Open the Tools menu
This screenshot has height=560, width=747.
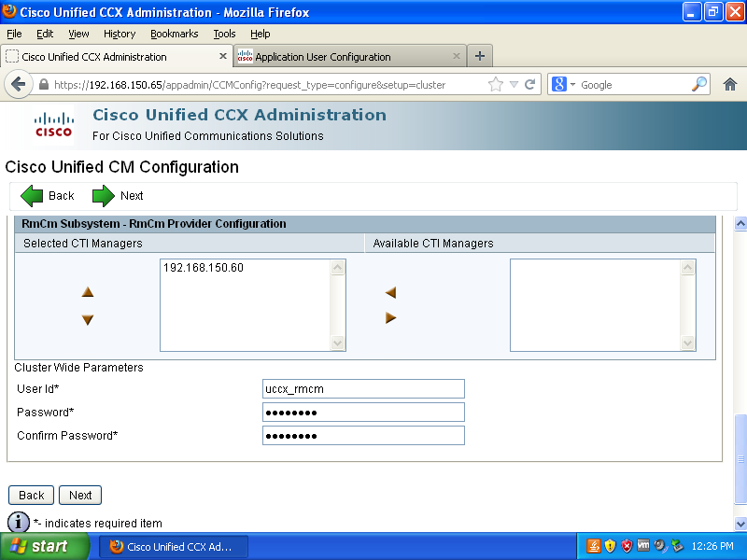coord(224,34)
